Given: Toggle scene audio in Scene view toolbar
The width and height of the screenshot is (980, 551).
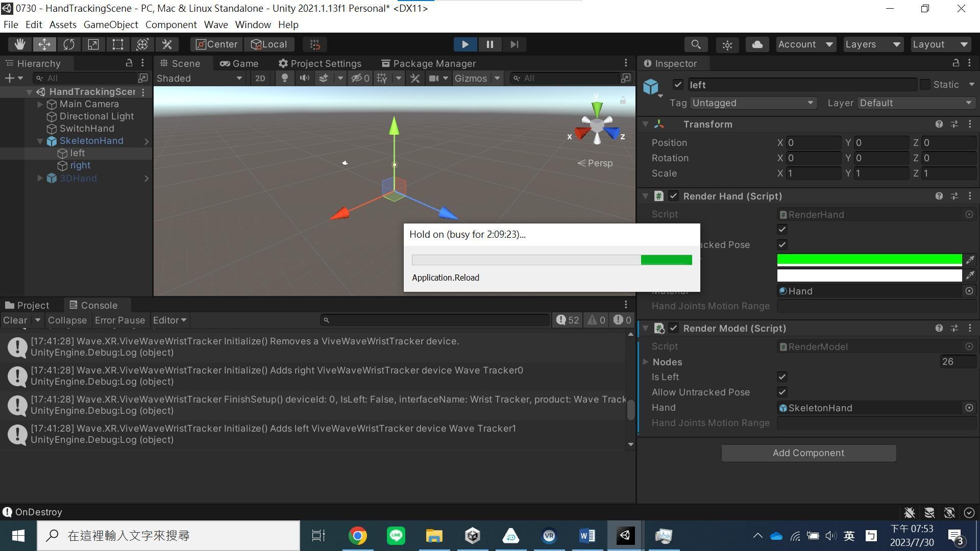Looking at the screenshot, I should click(x=305, y=78).
